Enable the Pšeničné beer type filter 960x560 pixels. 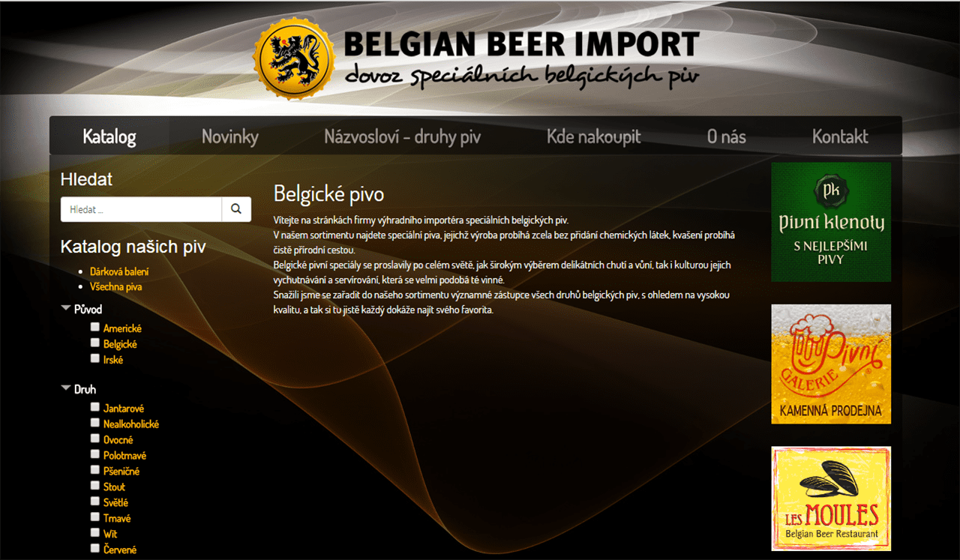click(x=95, y=470)
